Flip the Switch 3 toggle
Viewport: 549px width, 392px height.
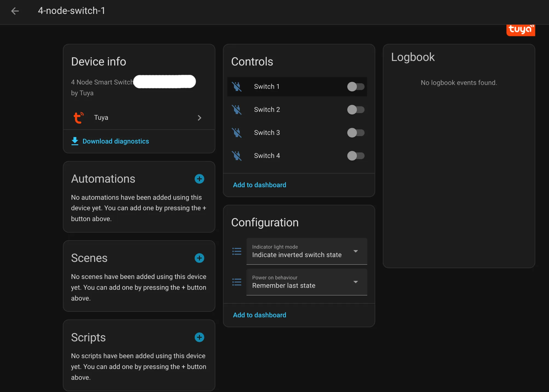[x=356, y=133]
